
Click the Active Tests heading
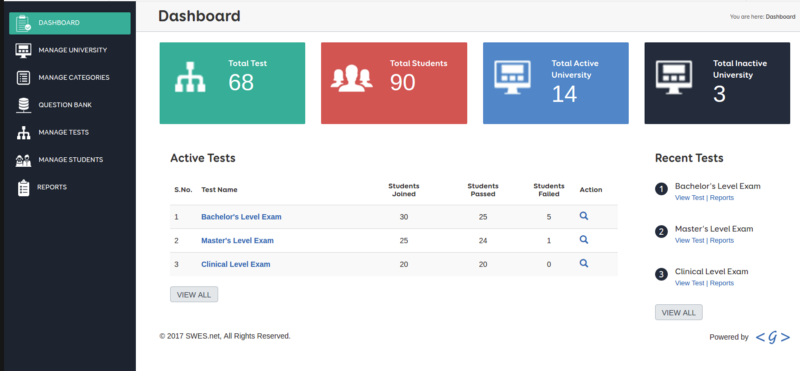pyautogui.click(x=203, y=158)
